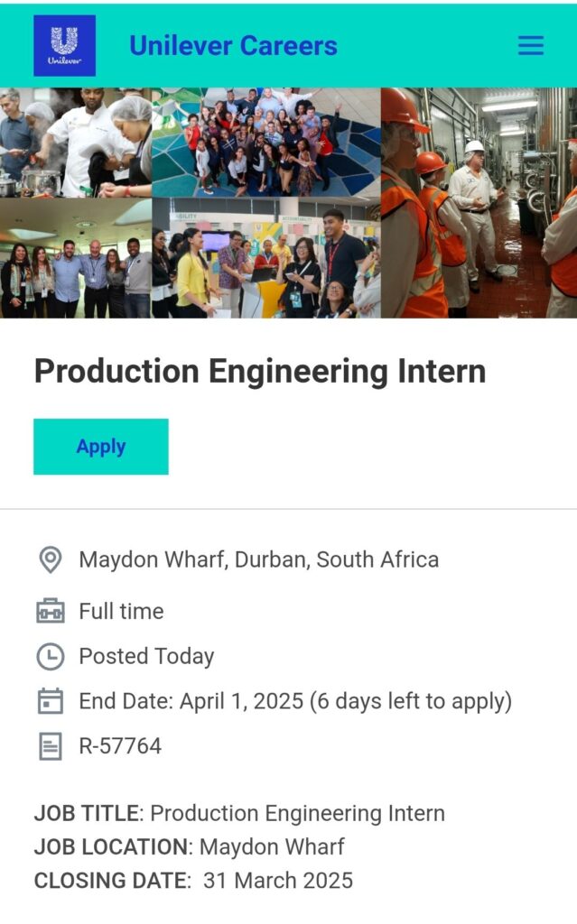
Task: Click the Full time label
Action: click(121, 611)
